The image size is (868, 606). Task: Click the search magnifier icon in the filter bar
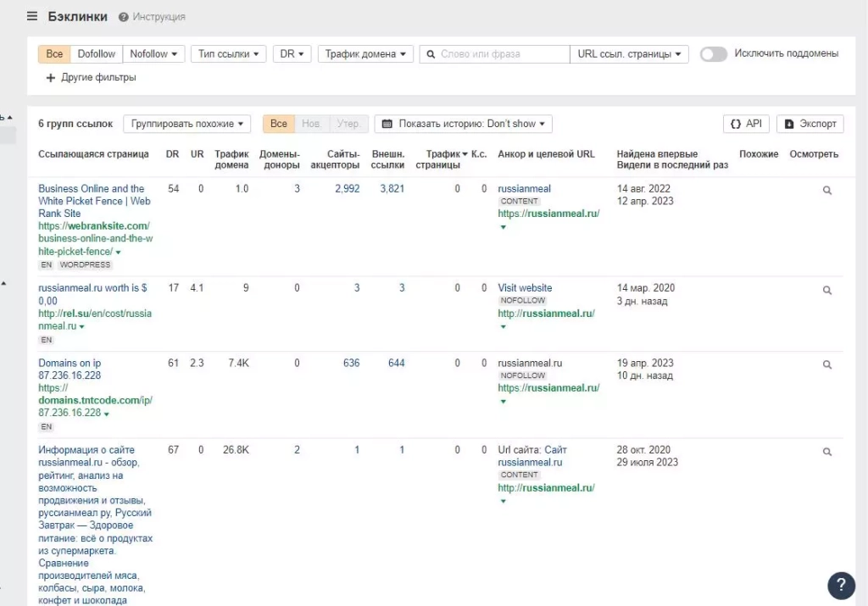click(430, 54)
